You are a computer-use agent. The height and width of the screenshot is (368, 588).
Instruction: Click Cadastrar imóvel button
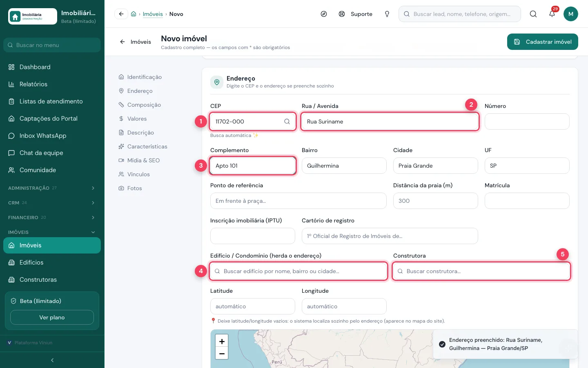click(x=543, y=42)
